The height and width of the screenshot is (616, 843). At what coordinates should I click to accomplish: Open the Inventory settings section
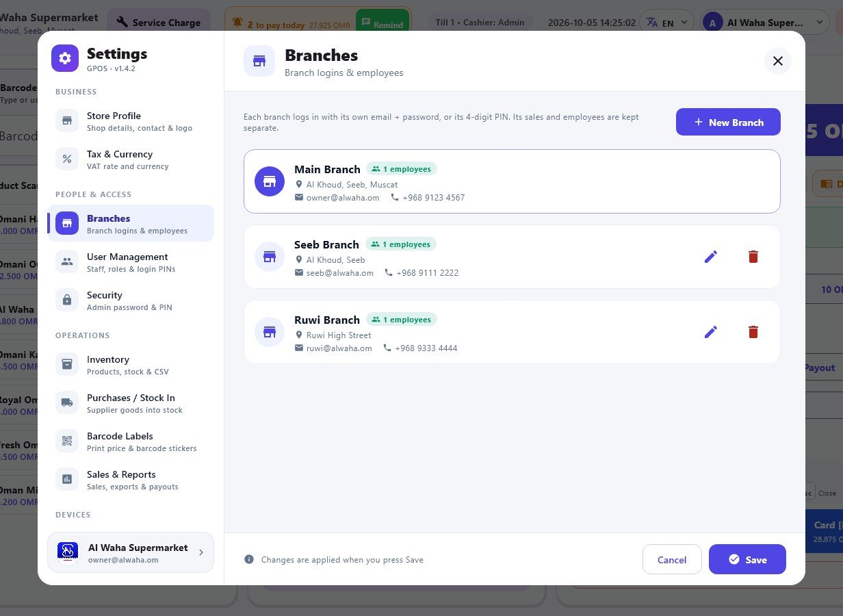click(x=131, y=364)
